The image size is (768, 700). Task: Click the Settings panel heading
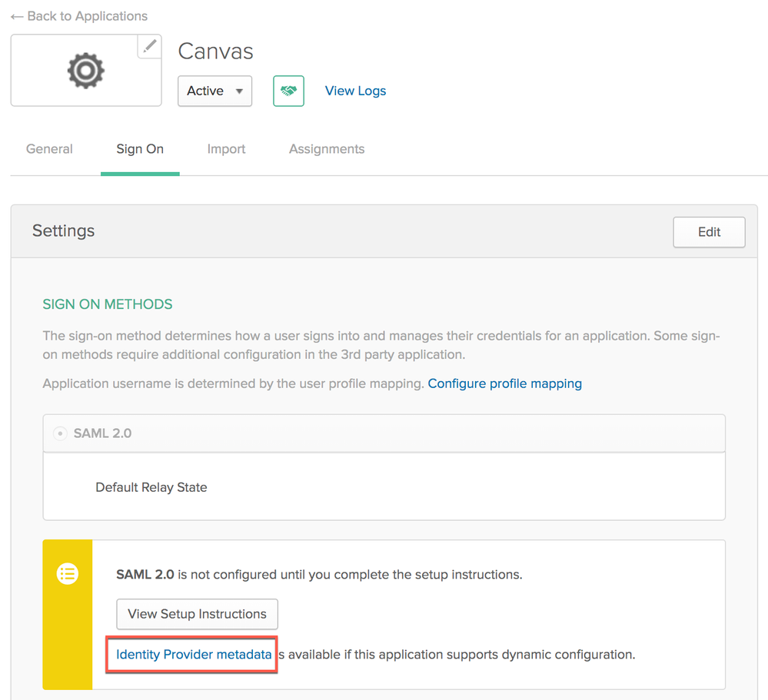click(x=64, y=231)
